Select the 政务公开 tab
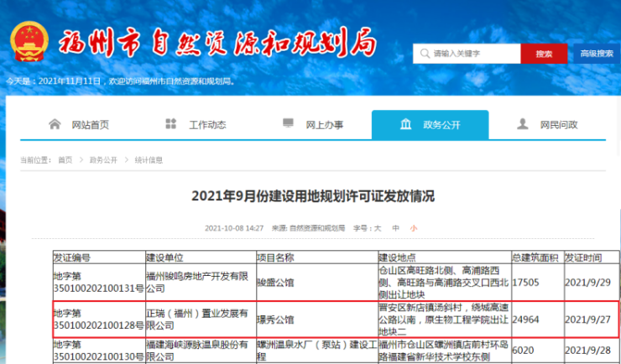 click(x=431, y=125)
